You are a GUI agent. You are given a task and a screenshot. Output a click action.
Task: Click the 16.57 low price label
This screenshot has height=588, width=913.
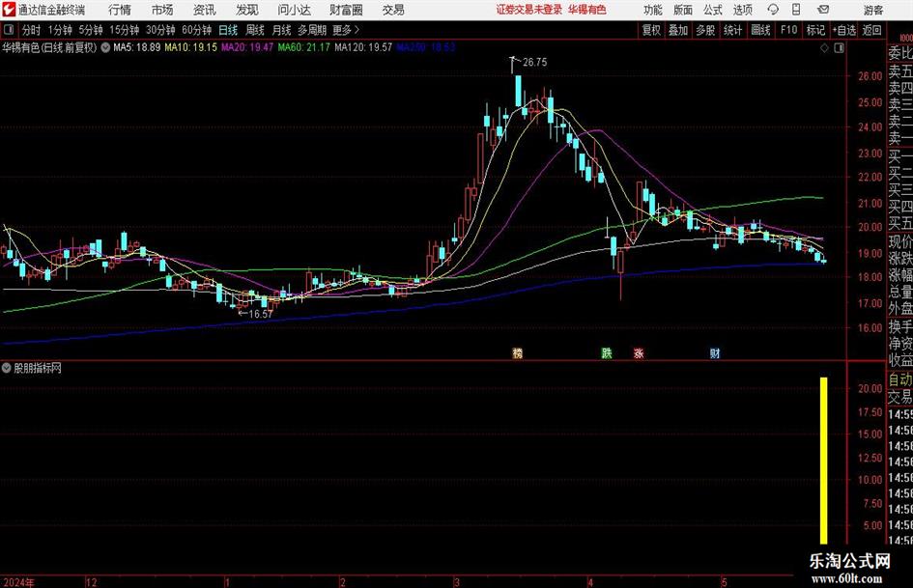pos(260,314)
